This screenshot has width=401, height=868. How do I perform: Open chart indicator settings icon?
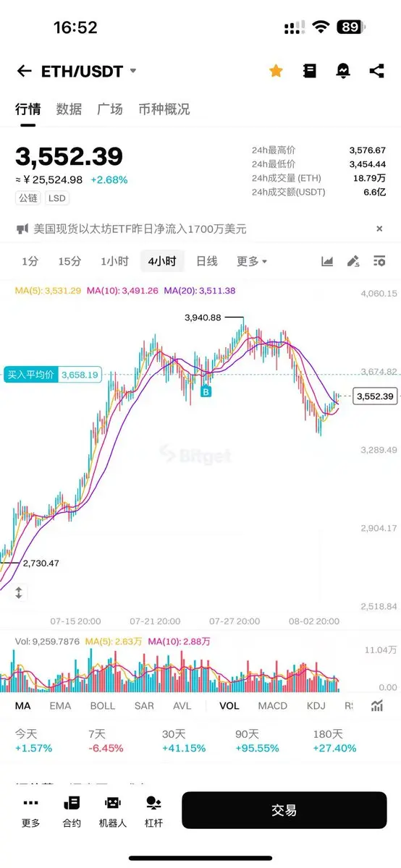[x=379, y=261]
